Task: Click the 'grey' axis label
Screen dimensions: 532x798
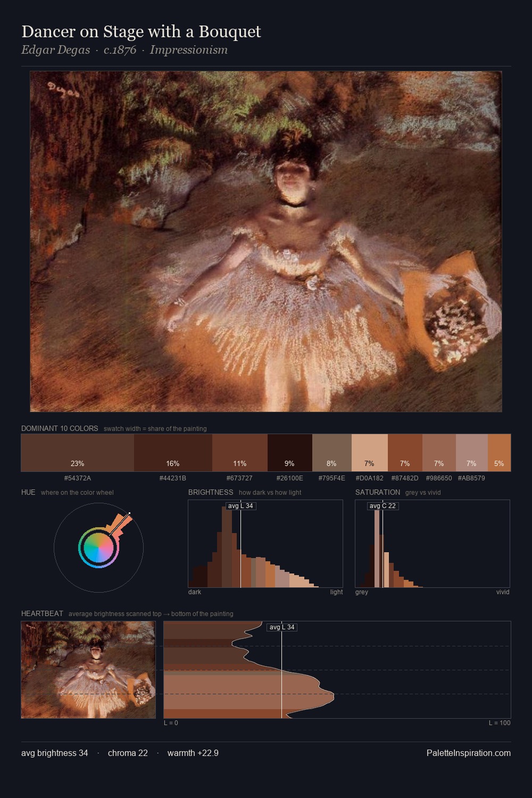Action: click(362, 592)
